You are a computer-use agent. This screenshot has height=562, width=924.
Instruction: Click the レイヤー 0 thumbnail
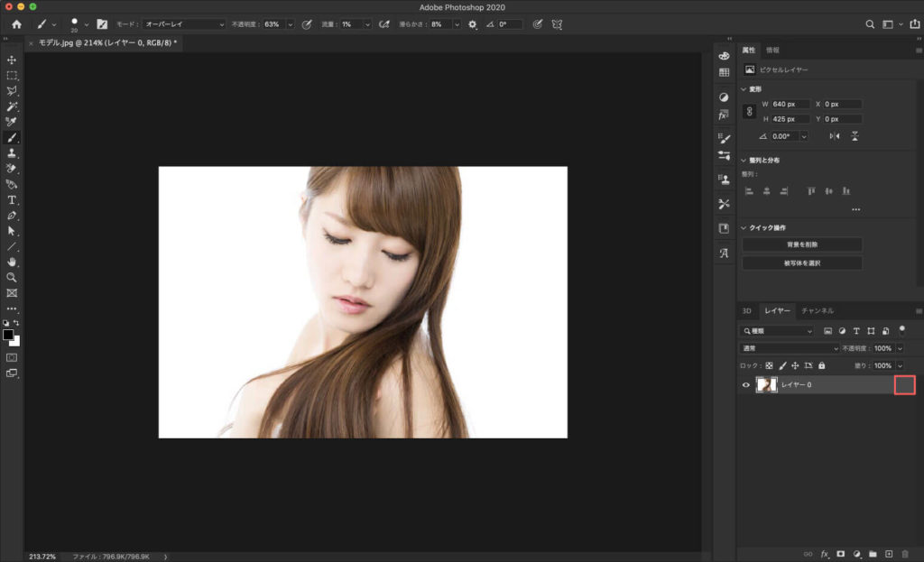(x=766, y=384)
